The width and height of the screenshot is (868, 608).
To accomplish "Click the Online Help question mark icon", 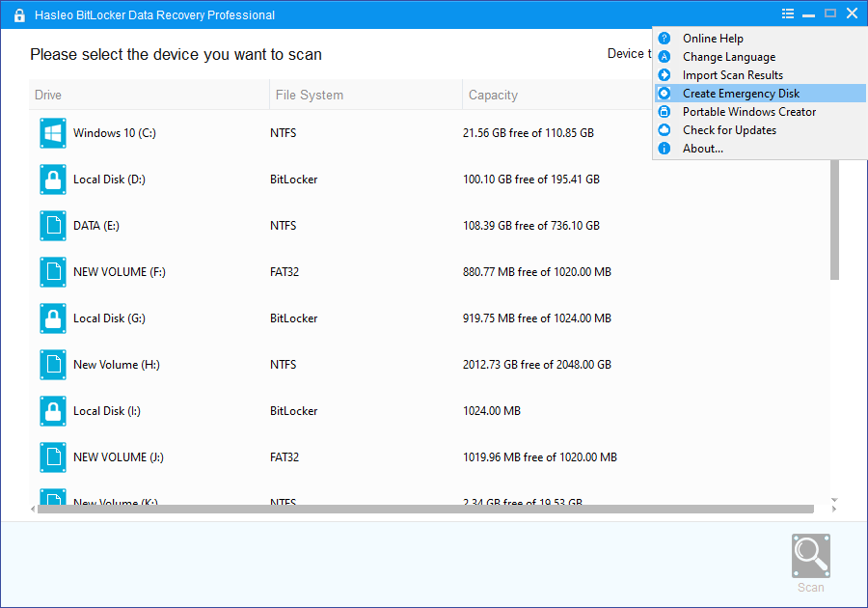I will (665, 39).
